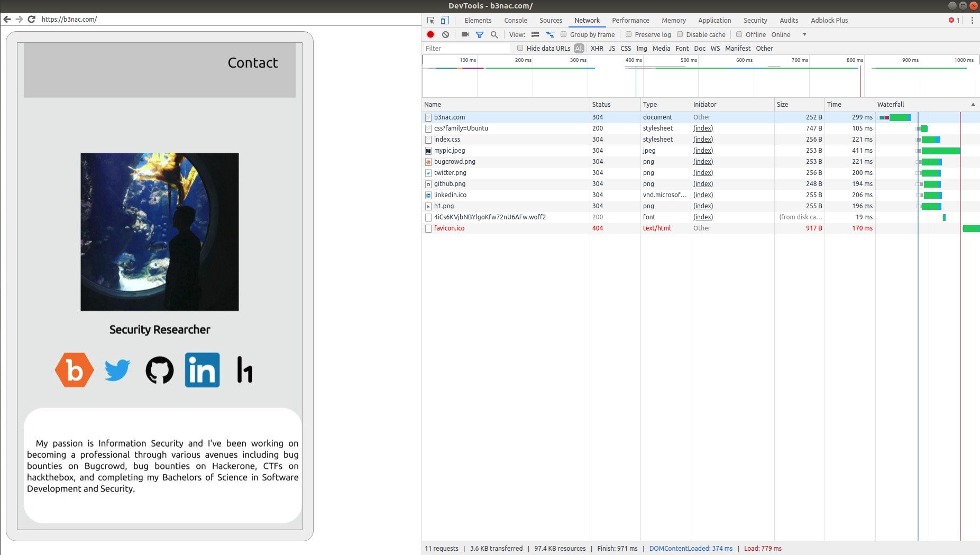Open the Application tab
Viewport: 980px width, 555px height.
pyautogui.click(x=715, y=20)
